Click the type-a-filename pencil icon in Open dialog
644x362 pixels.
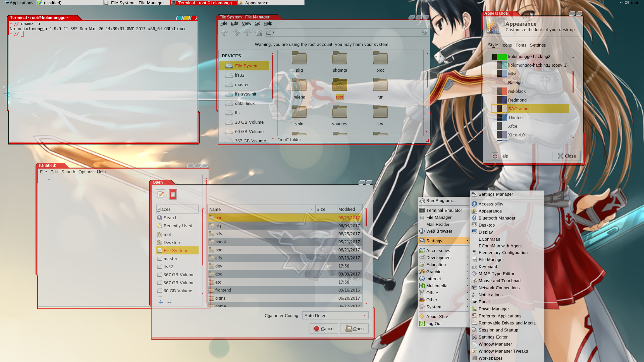160,195
